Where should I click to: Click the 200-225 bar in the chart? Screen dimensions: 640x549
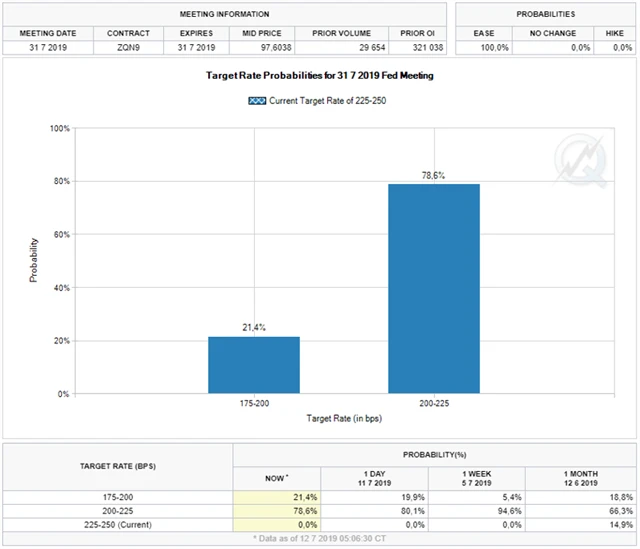click(433, 288)
